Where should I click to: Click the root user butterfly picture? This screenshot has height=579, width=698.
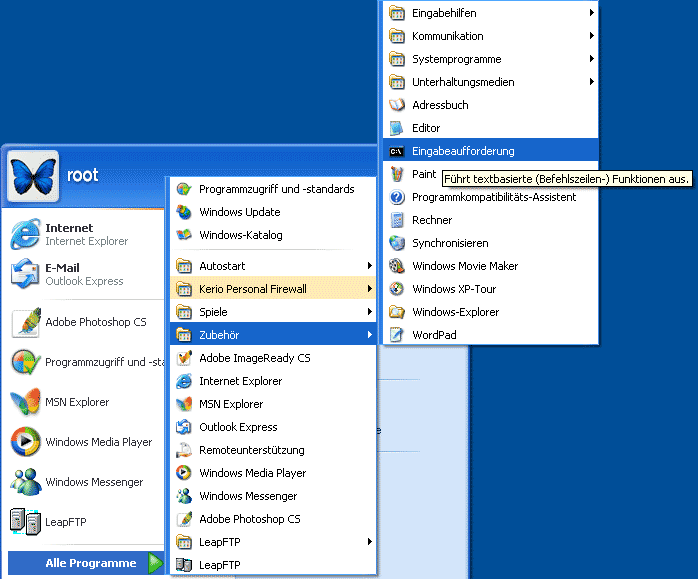(32, 175)
